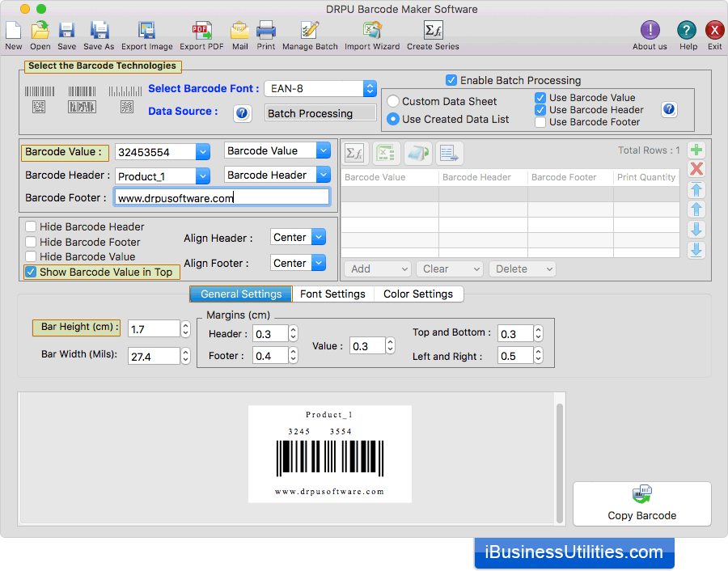Click the red X delete row icon
Screen dimensions: 728x571
coord(696,169)
